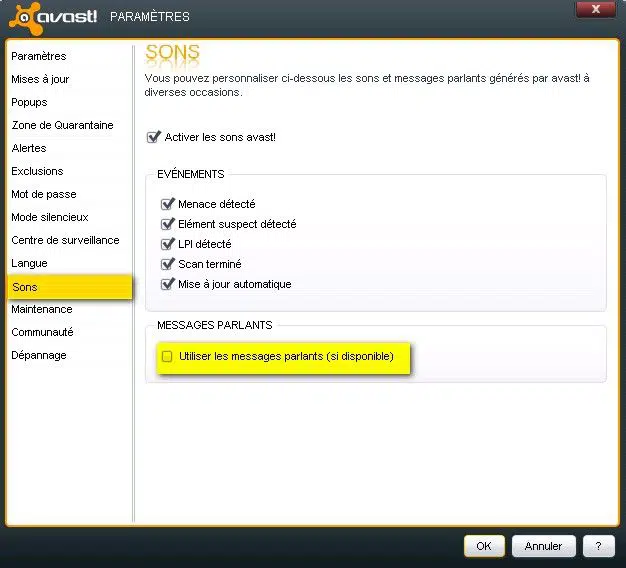Click the EVÉNEMENTS group label
The width and height of the screenshot is (626, 568).
(191, 174)
